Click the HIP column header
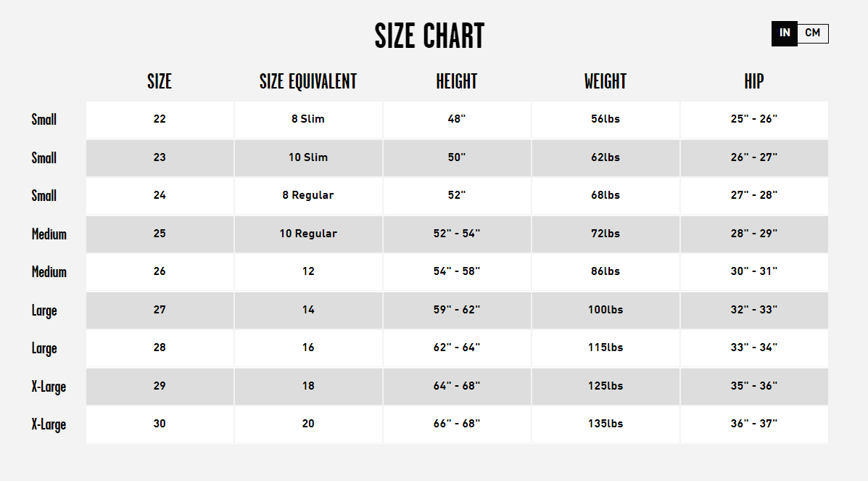The height and width of the screenshot is (481, 868). tap(754, 81)
